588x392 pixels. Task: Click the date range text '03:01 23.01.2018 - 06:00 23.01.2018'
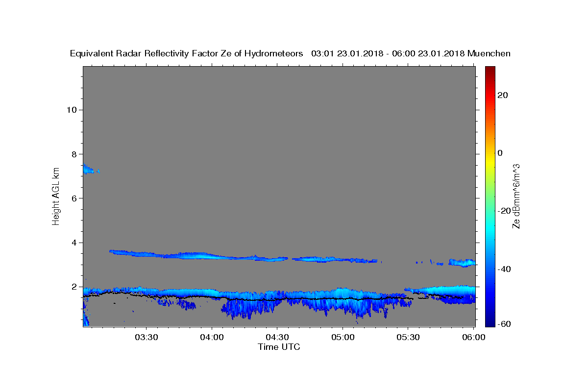tap(388, 53)
